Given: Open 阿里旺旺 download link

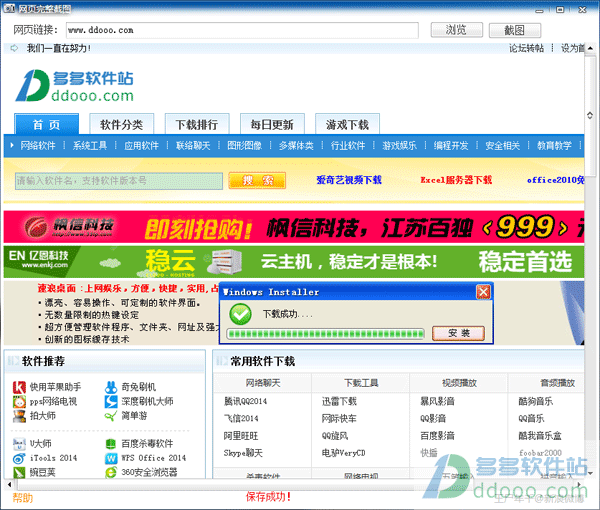Looking at the screenshot, I should (x=241, y=436).
